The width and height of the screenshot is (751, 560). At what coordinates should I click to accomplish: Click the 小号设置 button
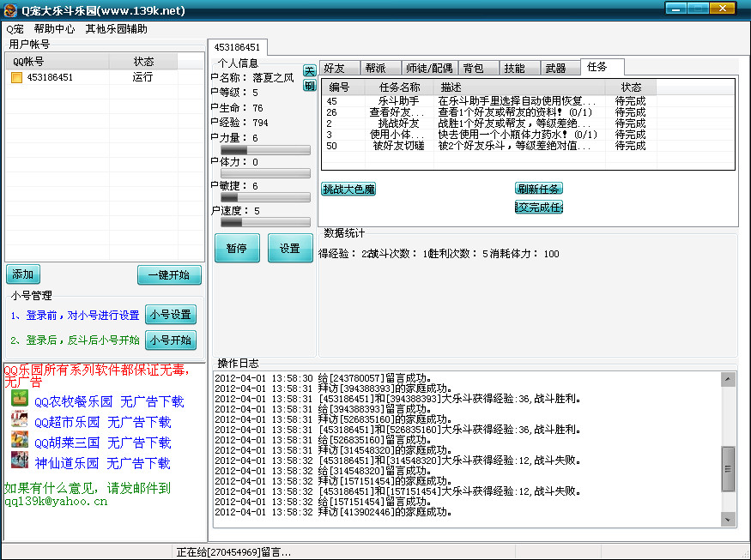click(171, 315)
